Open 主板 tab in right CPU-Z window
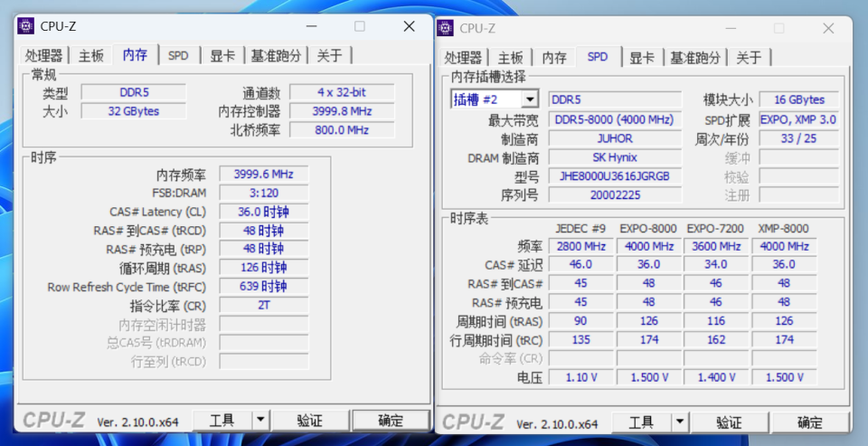The height and width of the screenshot is (446, 868). (x=510, y=57)
